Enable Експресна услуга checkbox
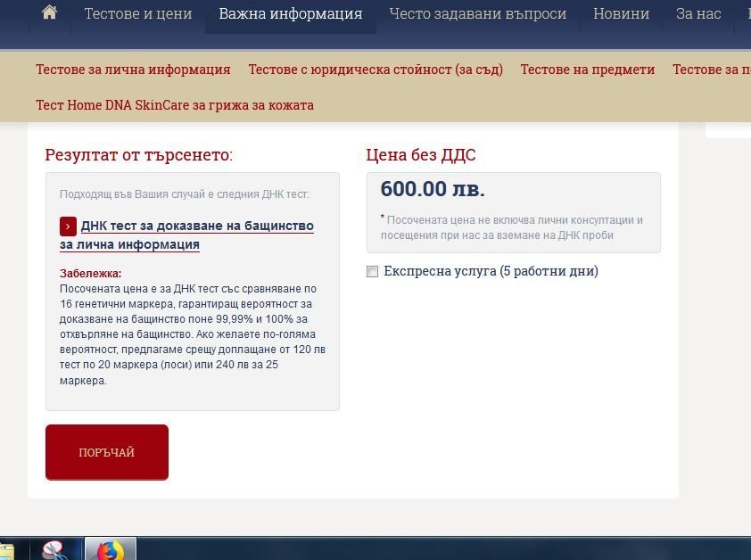The width and height of the screenshot is (751, 560). [x=372, y=272]
